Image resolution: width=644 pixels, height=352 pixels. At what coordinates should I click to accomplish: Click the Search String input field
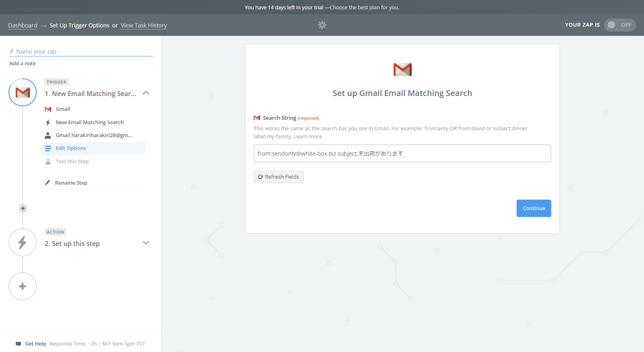(402, 154)
